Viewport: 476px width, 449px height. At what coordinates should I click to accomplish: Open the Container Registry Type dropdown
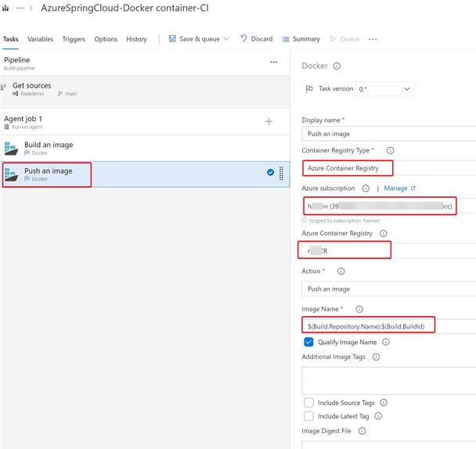(388, 168)
